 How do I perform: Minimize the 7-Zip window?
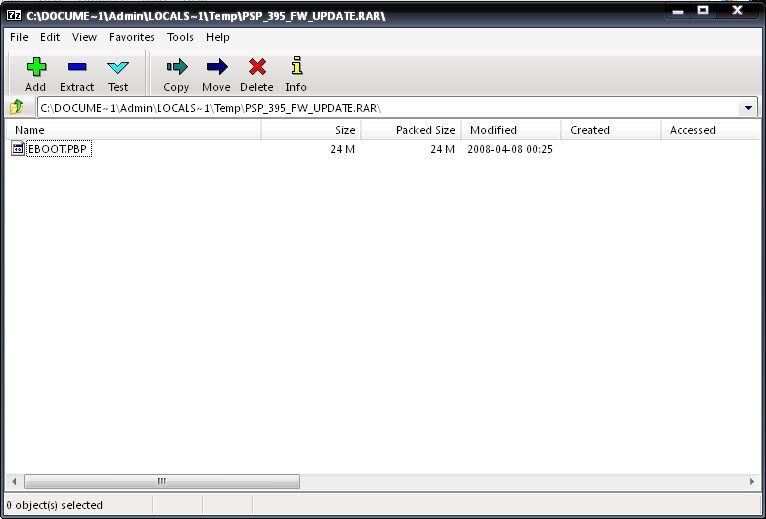coord(678,12)
